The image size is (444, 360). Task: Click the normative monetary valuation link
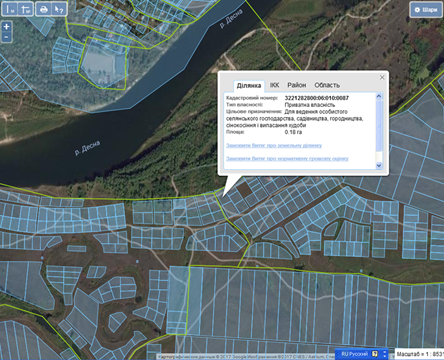click(287, 159)
